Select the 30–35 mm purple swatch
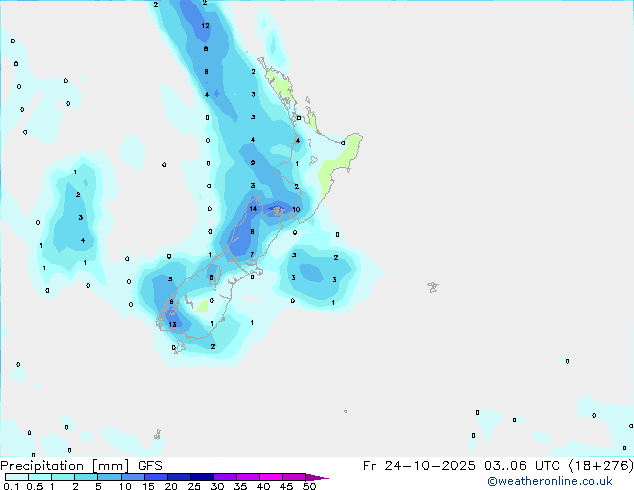The height and width of the screenshot is (490, 634). pyautogui.click(x=225, y=477)
